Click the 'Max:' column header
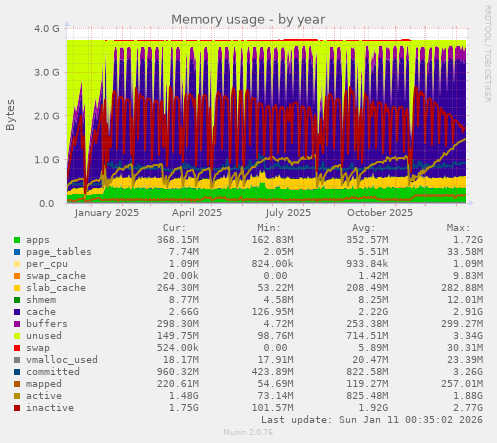 458,228
